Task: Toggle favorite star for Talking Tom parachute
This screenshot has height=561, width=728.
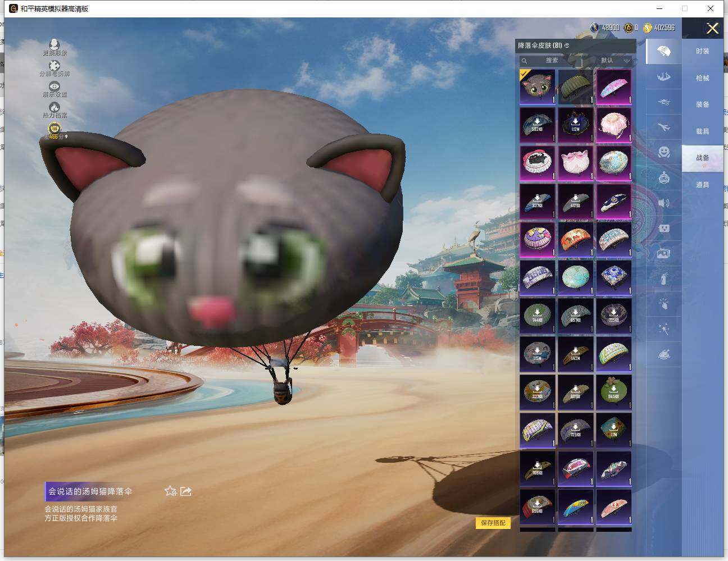Action: click(x=170, y=491)
